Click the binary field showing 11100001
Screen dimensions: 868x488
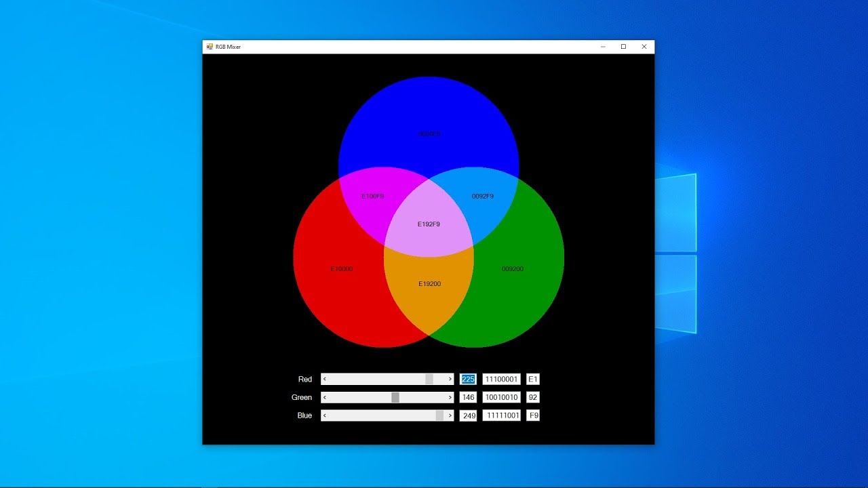tap(501, 379)
